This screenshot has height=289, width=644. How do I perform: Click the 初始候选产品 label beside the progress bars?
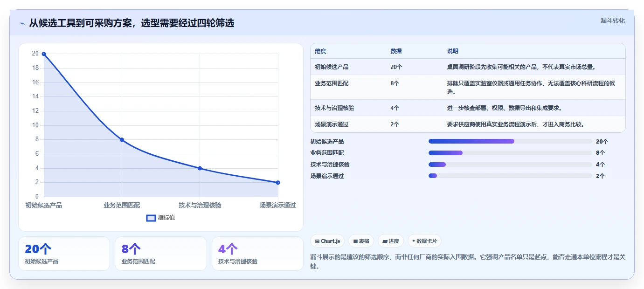pos(327,142)
